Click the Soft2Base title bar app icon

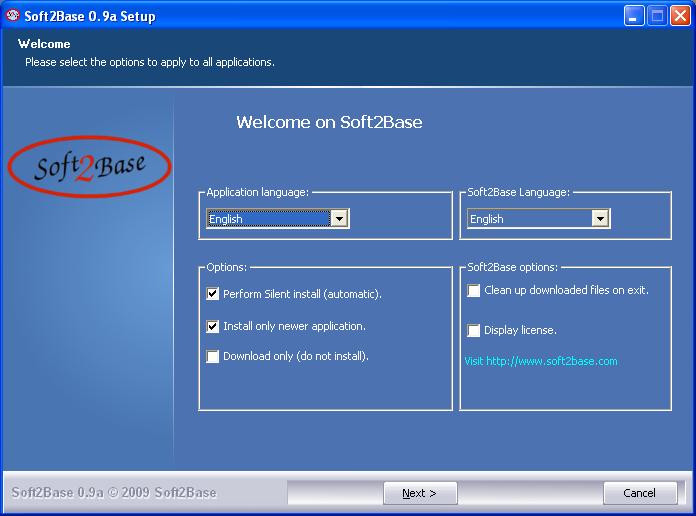(x=12, y=16)
